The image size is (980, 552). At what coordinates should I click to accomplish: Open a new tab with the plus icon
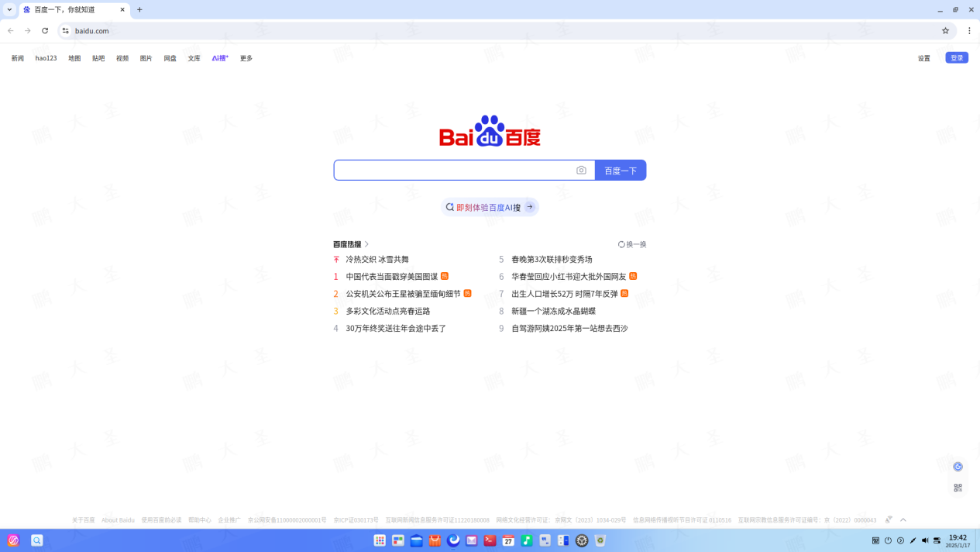(x=139, y=10)
